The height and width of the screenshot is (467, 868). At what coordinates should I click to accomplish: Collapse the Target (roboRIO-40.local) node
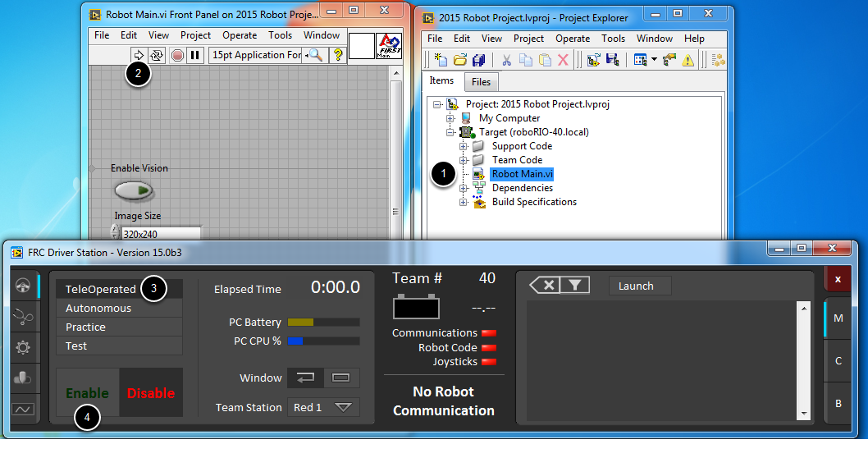pyautogui.click(x=450, y=132)
